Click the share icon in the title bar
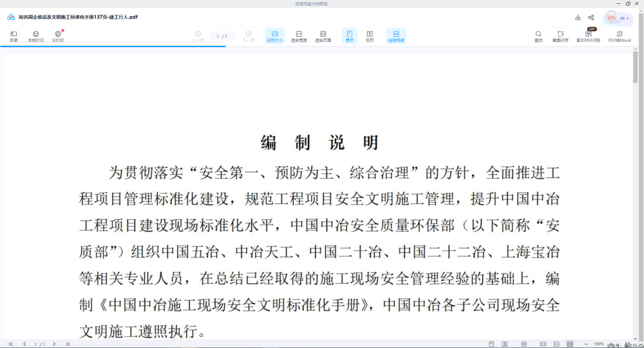Screen dimensions: 644x348 591,17
